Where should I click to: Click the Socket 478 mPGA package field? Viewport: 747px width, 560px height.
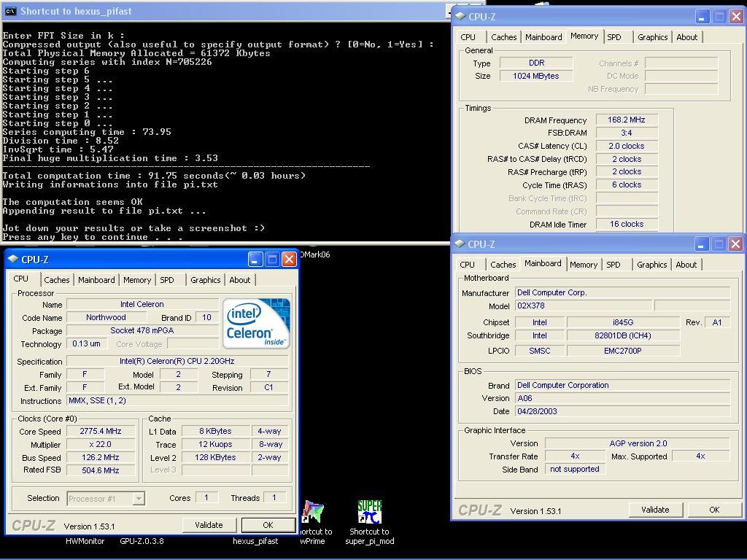[142, 330]
